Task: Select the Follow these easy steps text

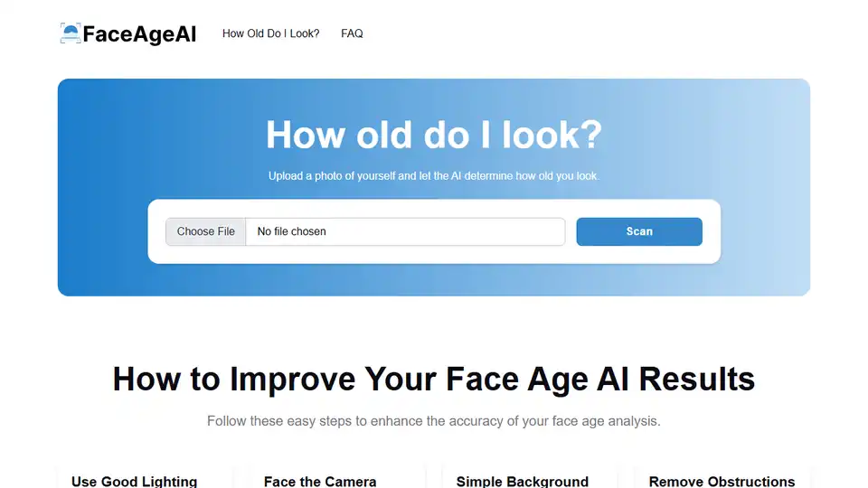Action: (434, 421)
